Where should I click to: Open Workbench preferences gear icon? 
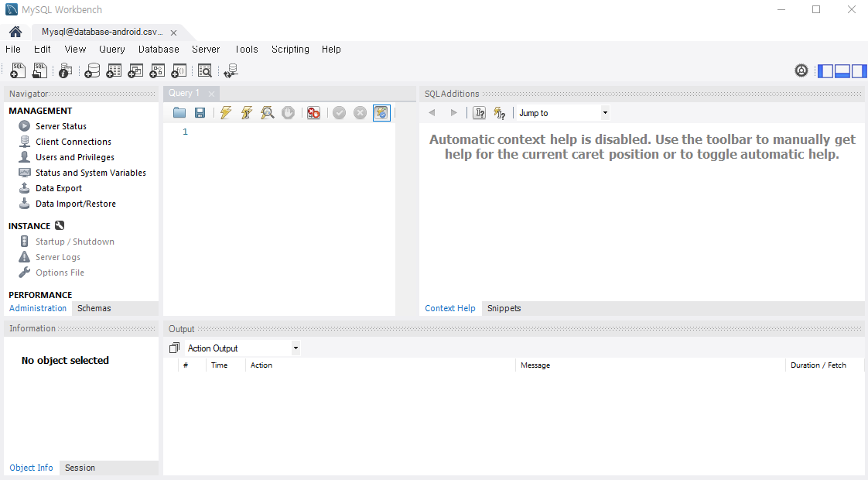(x=801, y=70)
